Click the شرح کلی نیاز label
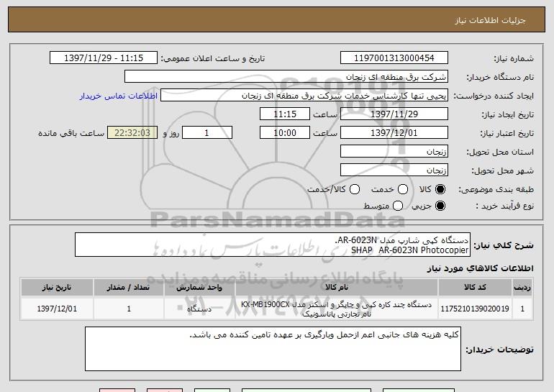554x392 pixels. (x=504, y=245)
